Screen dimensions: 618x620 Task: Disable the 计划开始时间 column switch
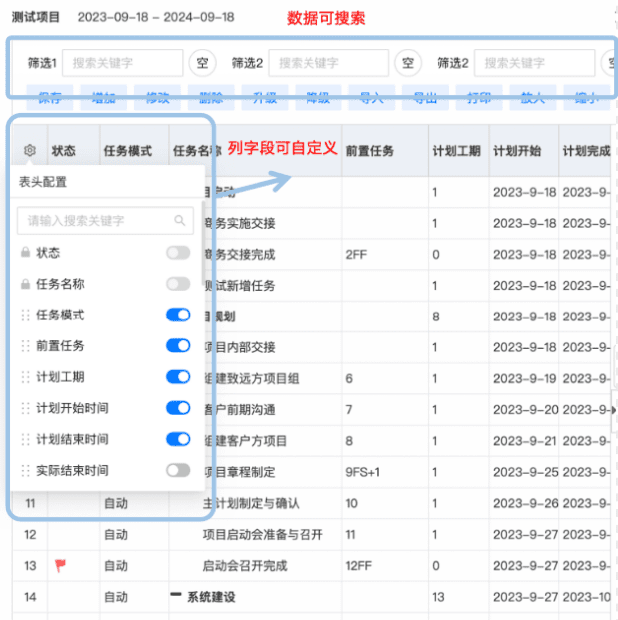point(178,408)
